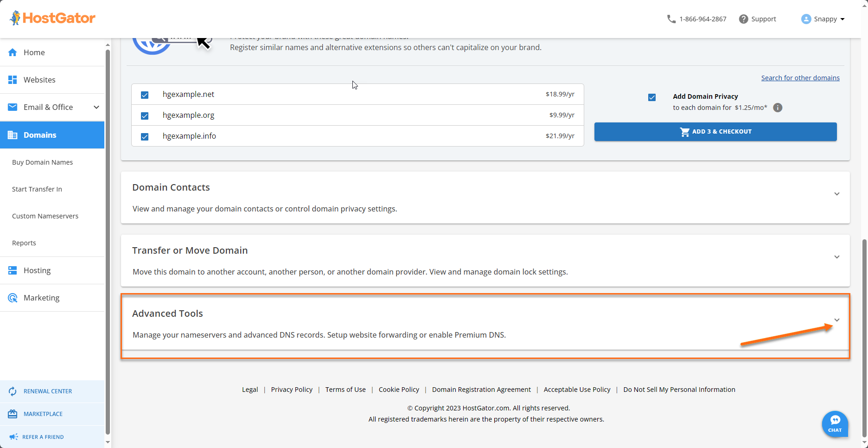Image resolution: width=868 pixels, height=448 pixels.
Task: Open the chat bubble widget
Action: click(835, 423)
